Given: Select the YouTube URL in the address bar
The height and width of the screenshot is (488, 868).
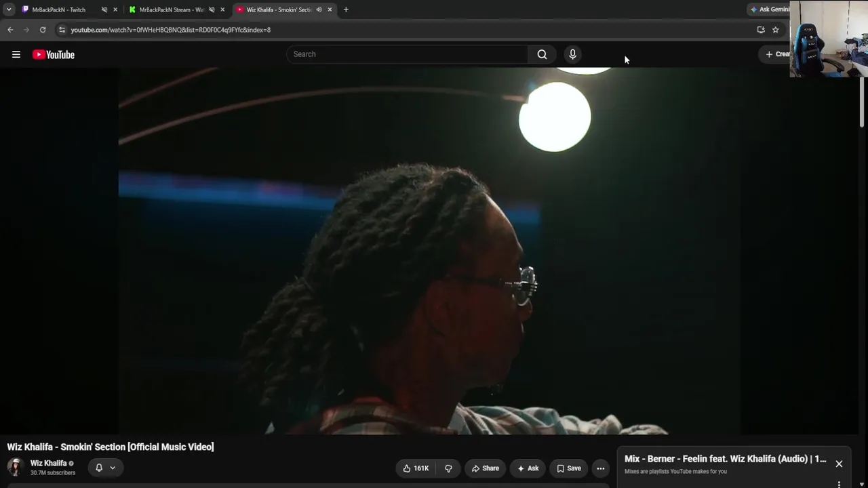Looking at the screenshot, I should (x=171, y=30).
